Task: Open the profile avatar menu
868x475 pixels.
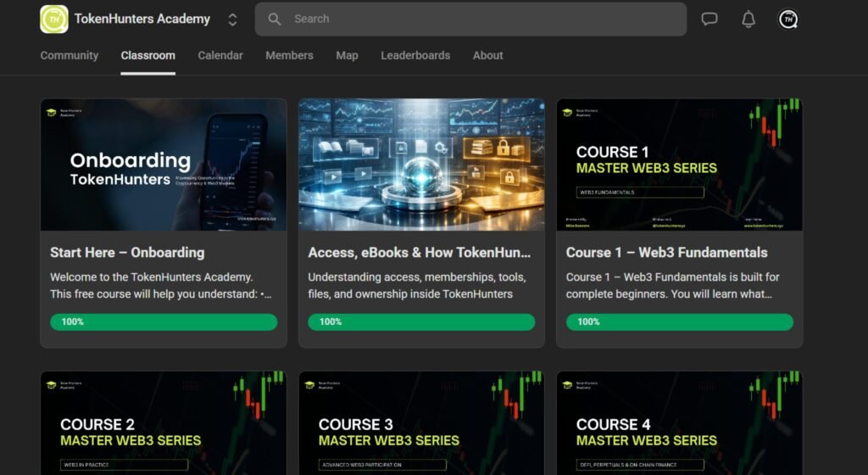Action: point(788,20)
